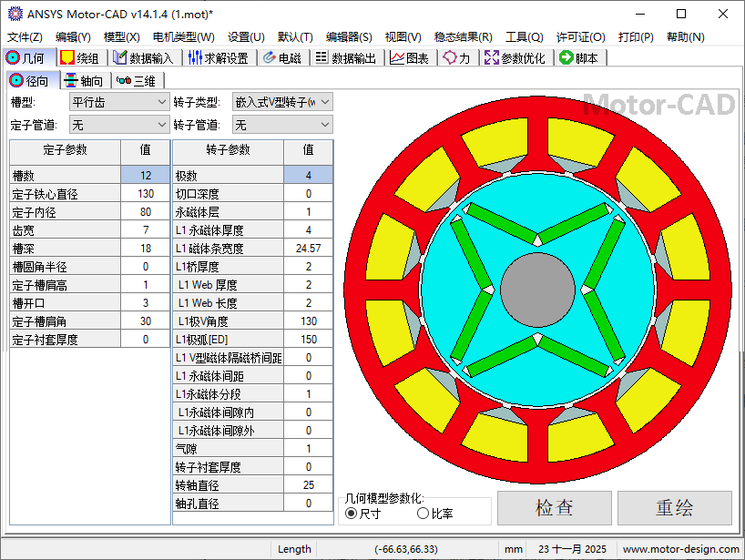Open the 编辑(Y) menu
Viewport: 745px width, 560px height.
[73, 37]
